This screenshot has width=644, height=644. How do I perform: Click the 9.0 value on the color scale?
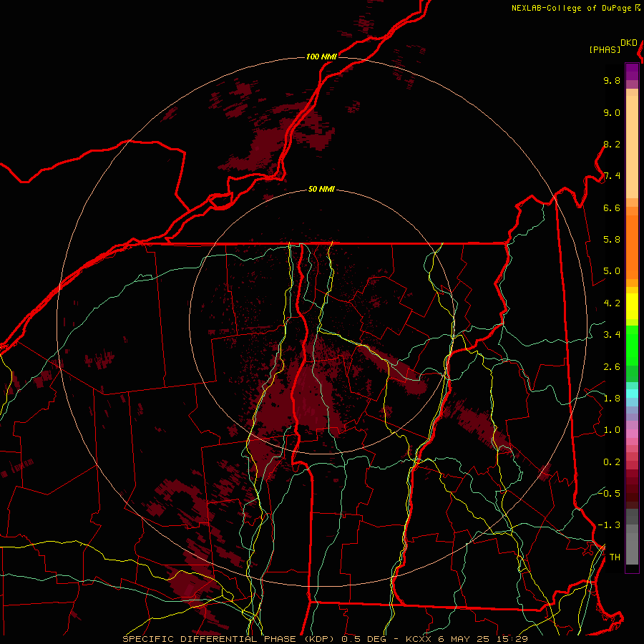click(x=612, y=112)
